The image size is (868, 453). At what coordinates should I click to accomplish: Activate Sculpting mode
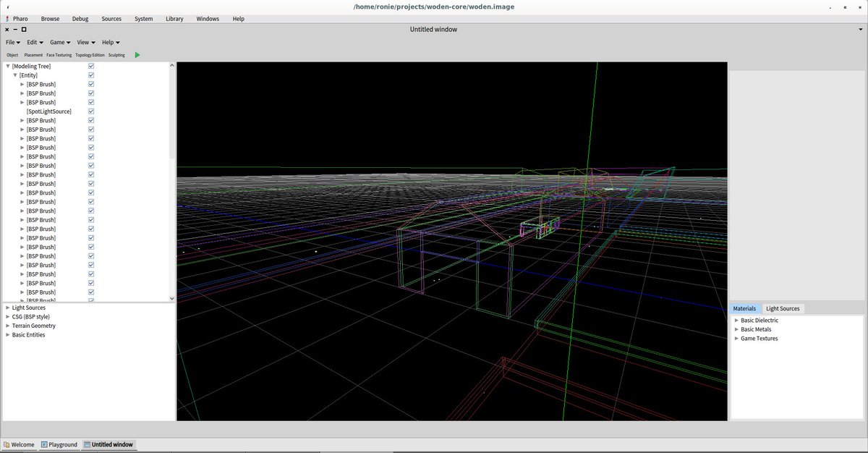point(116,55)
